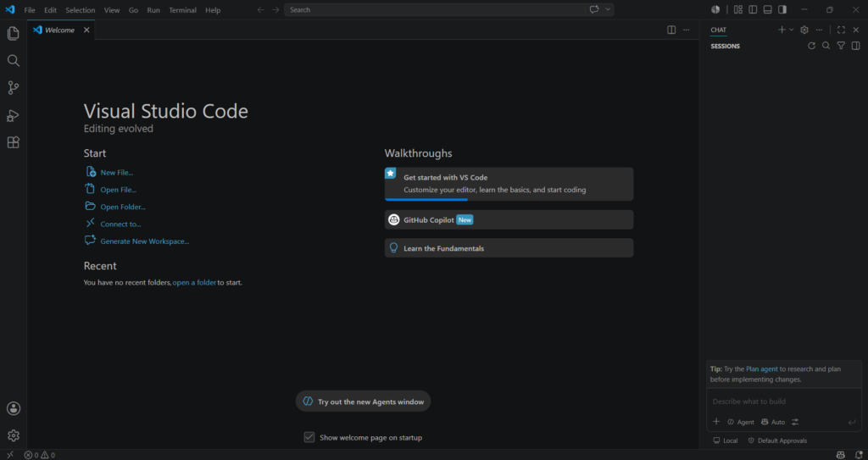Open Copilot status icon in status bar

tap(841, 455)
